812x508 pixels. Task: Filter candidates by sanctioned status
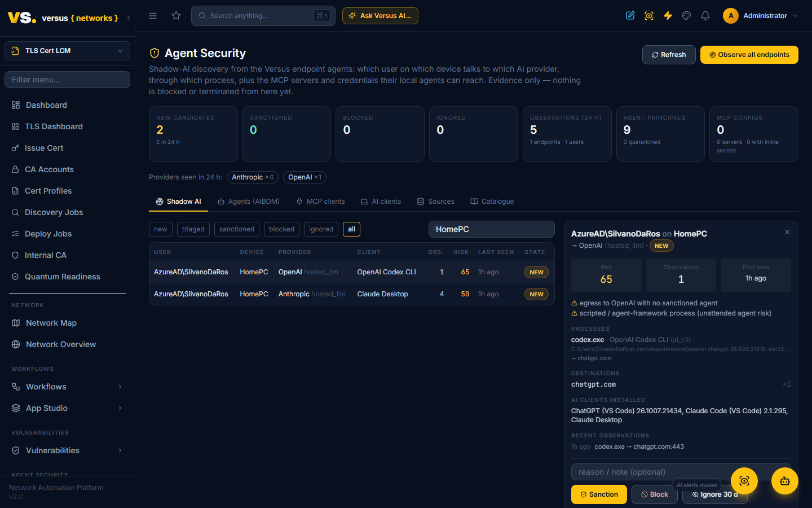pos(237,229)
